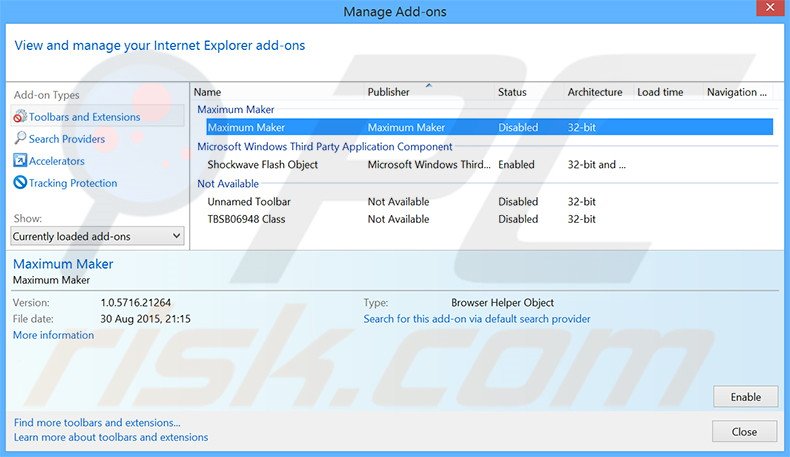Open Find more toolbars and extensions link
This screenshot has height=457, width=790.
pos(97,423)
